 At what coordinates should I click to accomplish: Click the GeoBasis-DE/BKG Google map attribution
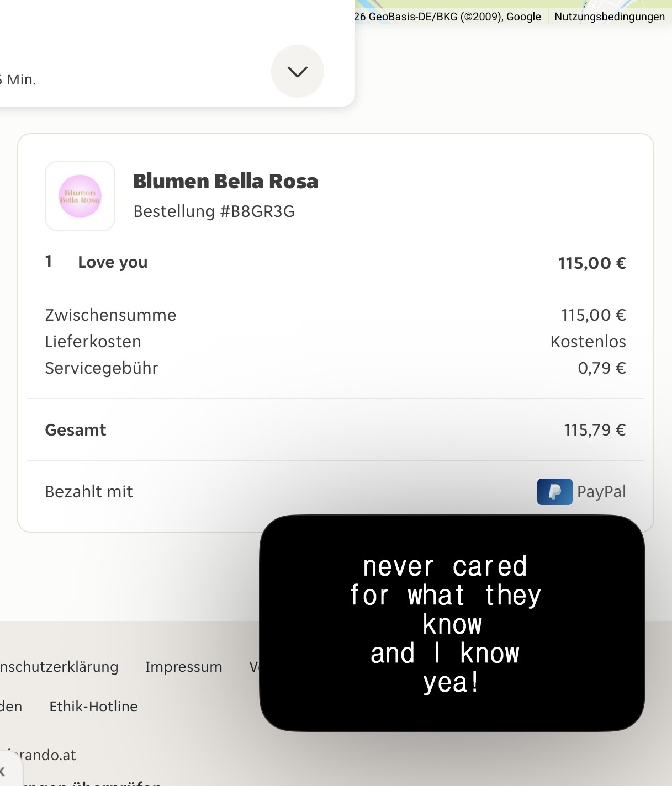pyautogui.click(x=447, y=17)
